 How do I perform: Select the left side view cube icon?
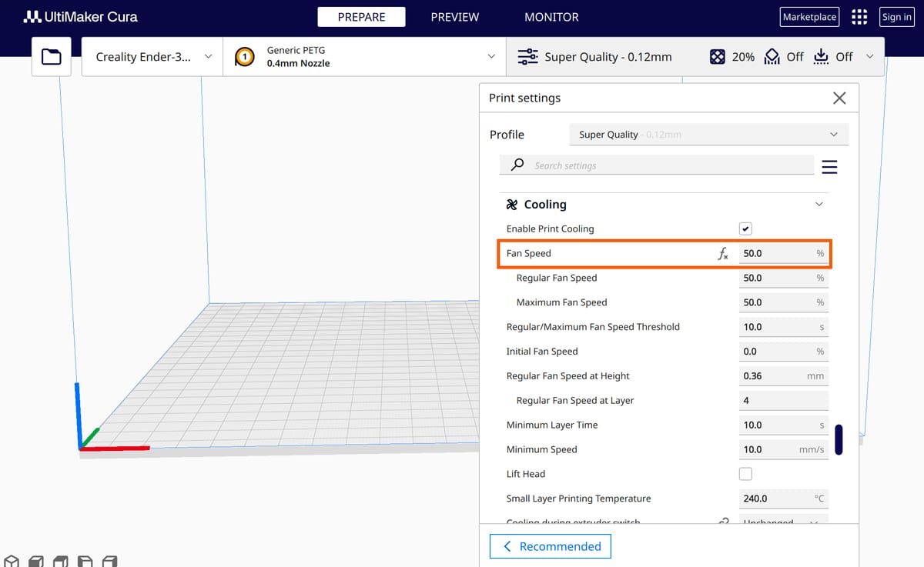coord(85,561)
